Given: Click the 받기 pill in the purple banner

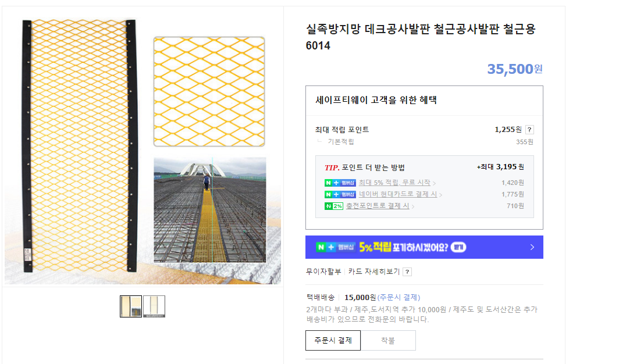Looking at the screenshot, I should click(459, 247).
